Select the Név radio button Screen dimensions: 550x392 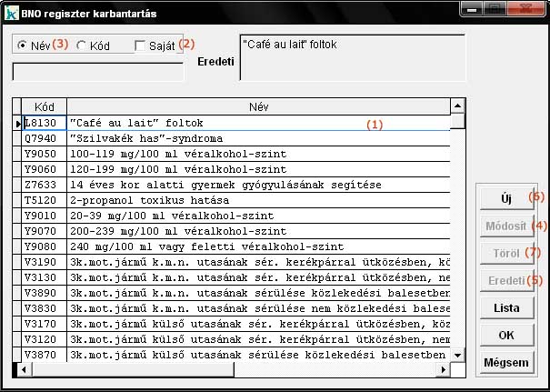(x=23, y=45)
